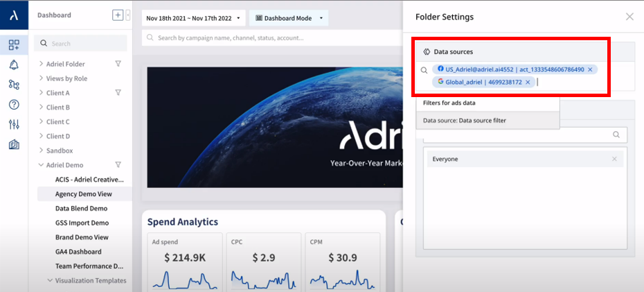This screenshot has height=292, width=644.
Task: Open the dashboards grid icon in sidebar
Action: coord(14,45)
